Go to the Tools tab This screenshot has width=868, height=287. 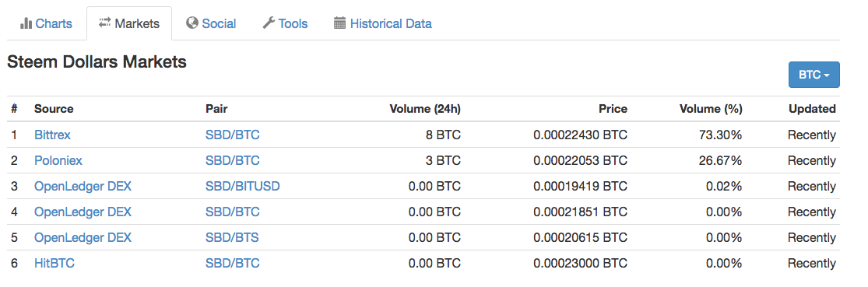pos(285,24)
